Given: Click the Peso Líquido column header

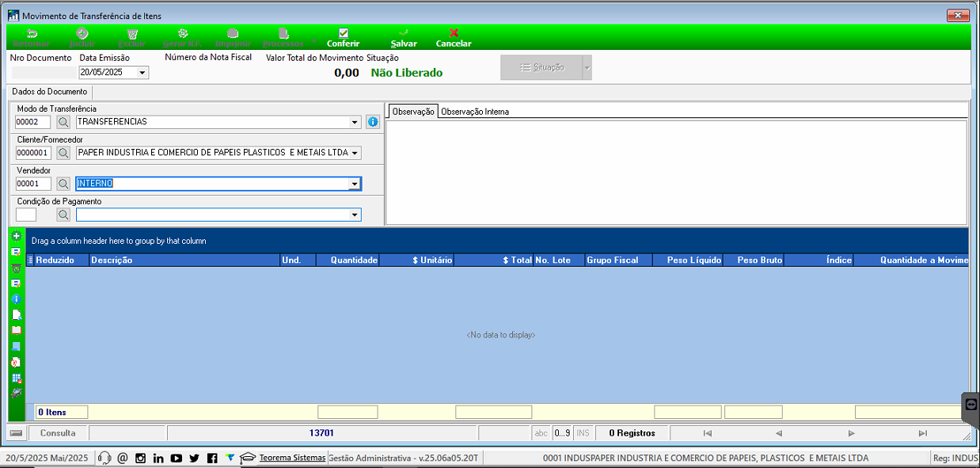Looking at the screenshot, I should coord(688,260).
